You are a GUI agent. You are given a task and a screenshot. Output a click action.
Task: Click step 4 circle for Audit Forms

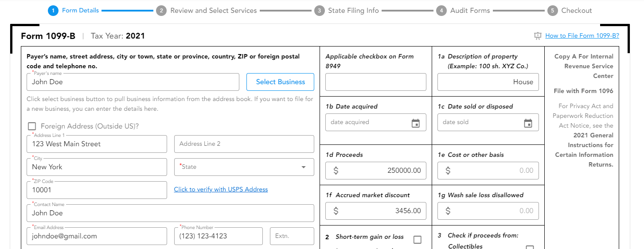441,11
